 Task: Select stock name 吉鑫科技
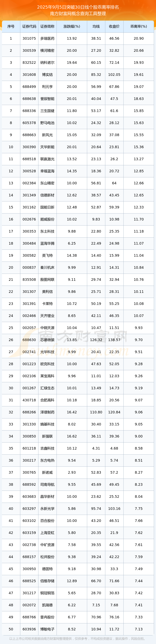click(47, 449)
